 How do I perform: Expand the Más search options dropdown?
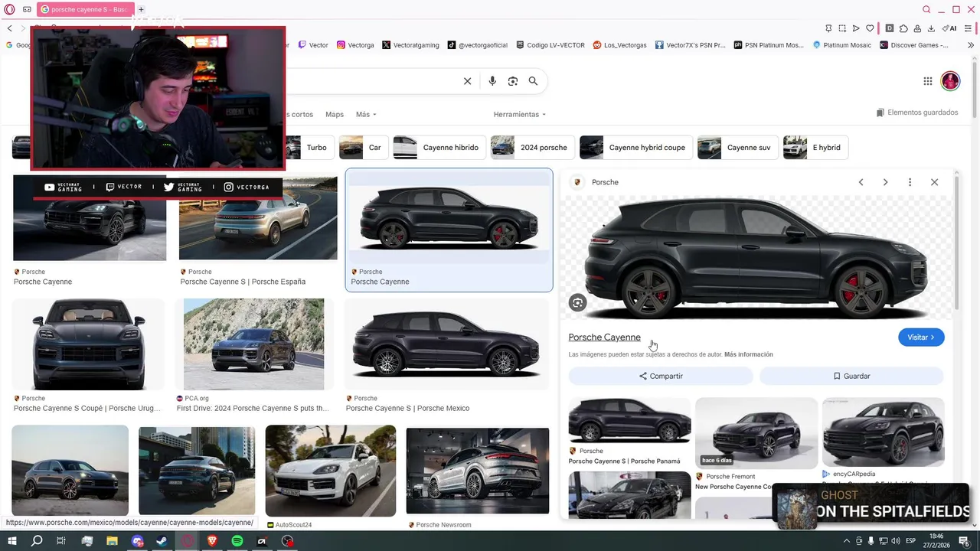point(366,115)
